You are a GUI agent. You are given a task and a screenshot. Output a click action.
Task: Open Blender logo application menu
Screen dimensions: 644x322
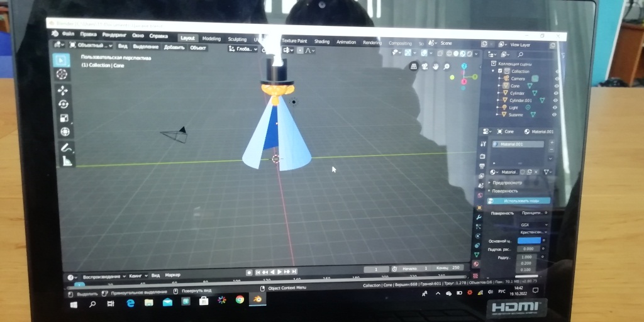tap(55, 34)
